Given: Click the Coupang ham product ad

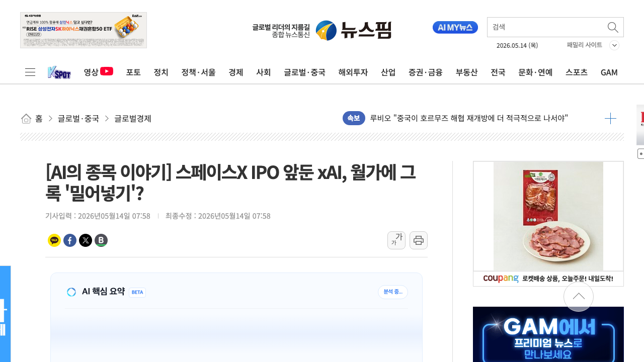Looking at the screenshot, I should pos(548,224).
